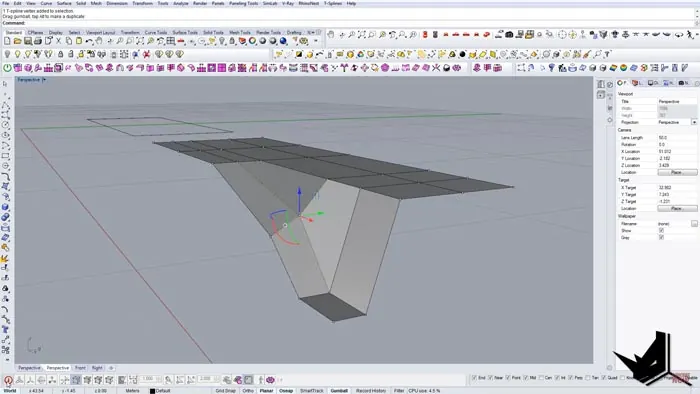This screenshot has width=700, height=394.
Task: Click the blue Render sphere icon
Action: [283, 41]
